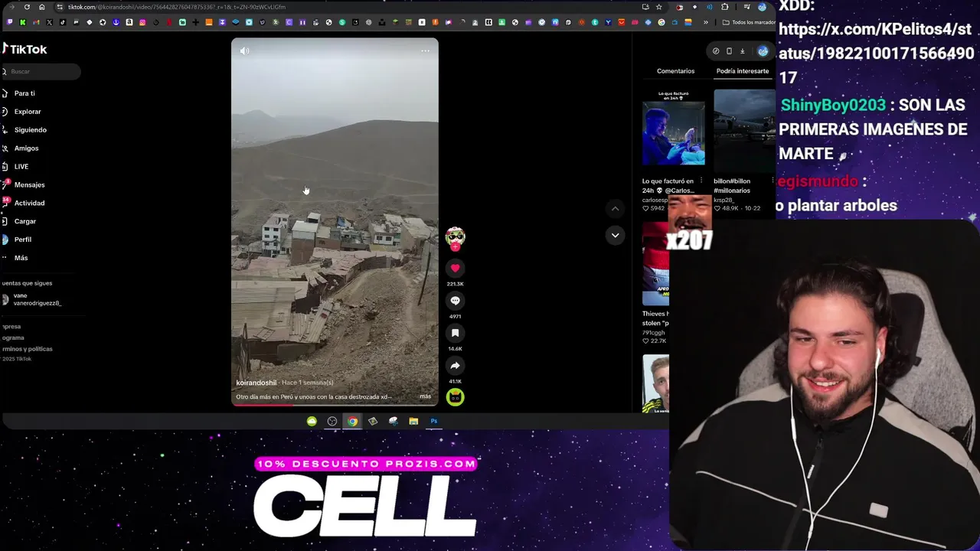The image size is (980, 551).
Task: Click the download icon in the top-right pill
Action: tap(742, 51)
